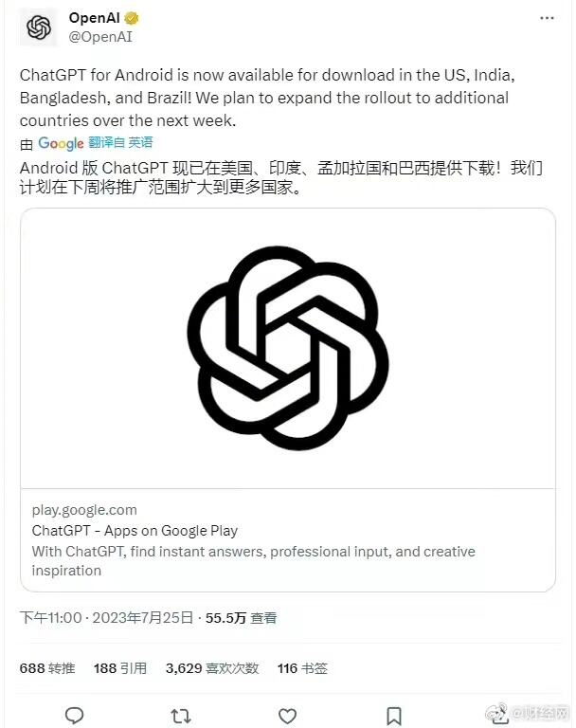This screenshot has height=728, width=576.
Task: Open ChatGPT - Apps on Google Play title
Action: 135,531
